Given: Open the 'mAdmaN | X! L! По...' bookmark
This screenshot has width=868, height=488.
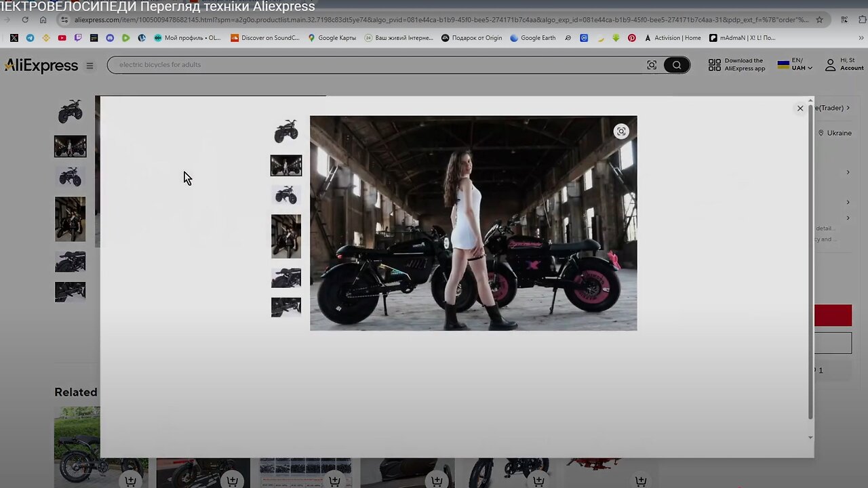Looking at the screenshot, I should tap(743, 38).
